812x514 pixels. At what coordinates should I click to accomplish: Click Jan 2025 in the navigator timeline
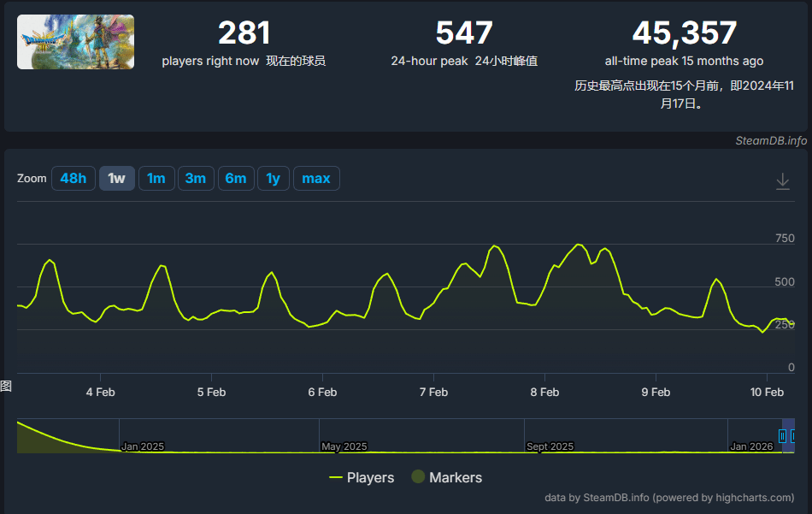coord(142,446)
